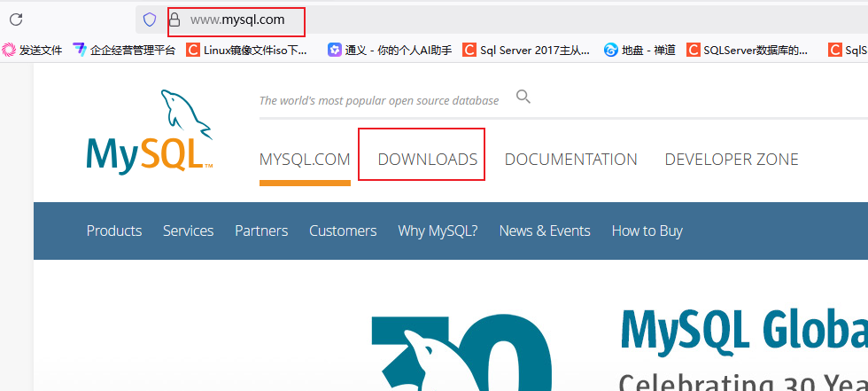Open the How to Buy menu
The width and height of the screenshot is (868, 391).
[647, 231]
